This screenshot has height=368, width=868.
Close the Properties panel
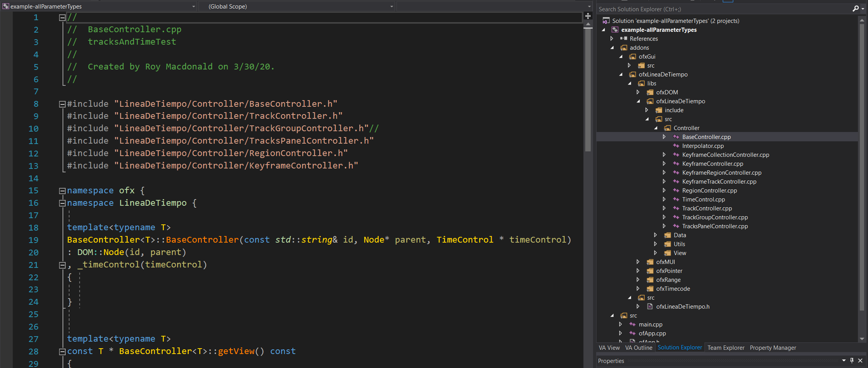(x=860, y=360)
